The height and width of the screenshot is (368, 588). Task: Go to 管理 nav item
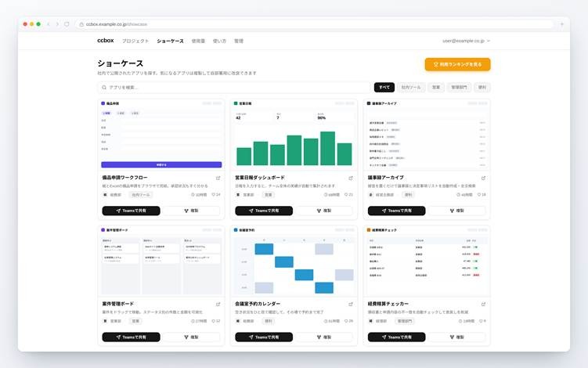pyautogui.click(x=239, y=41)
